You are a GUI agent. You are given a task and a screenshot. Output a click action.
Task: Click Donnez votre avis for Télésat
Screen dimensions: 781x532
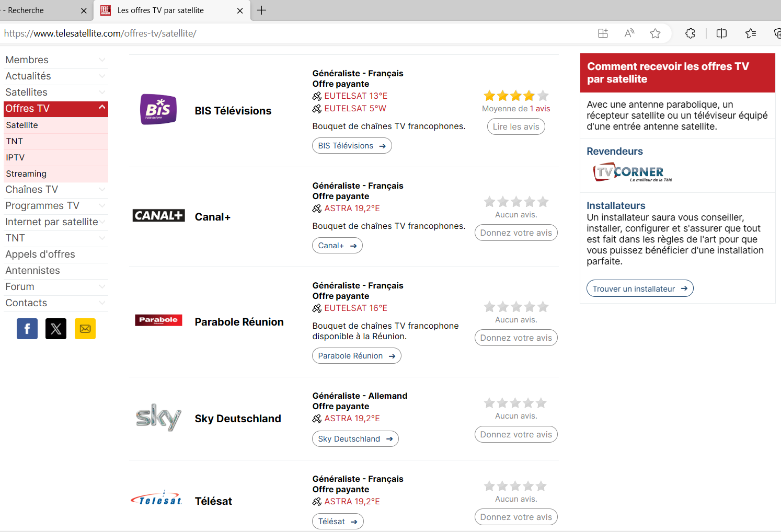516,517
